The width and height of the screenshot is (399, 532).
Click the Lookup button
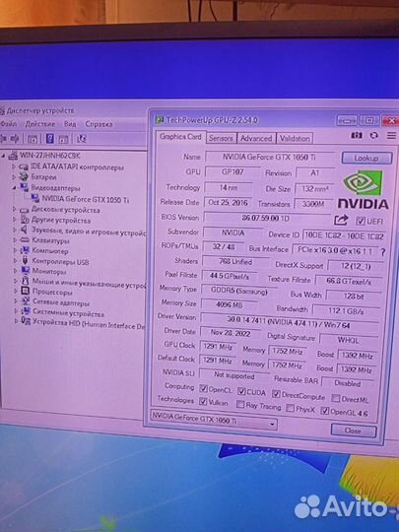point(366,158)
